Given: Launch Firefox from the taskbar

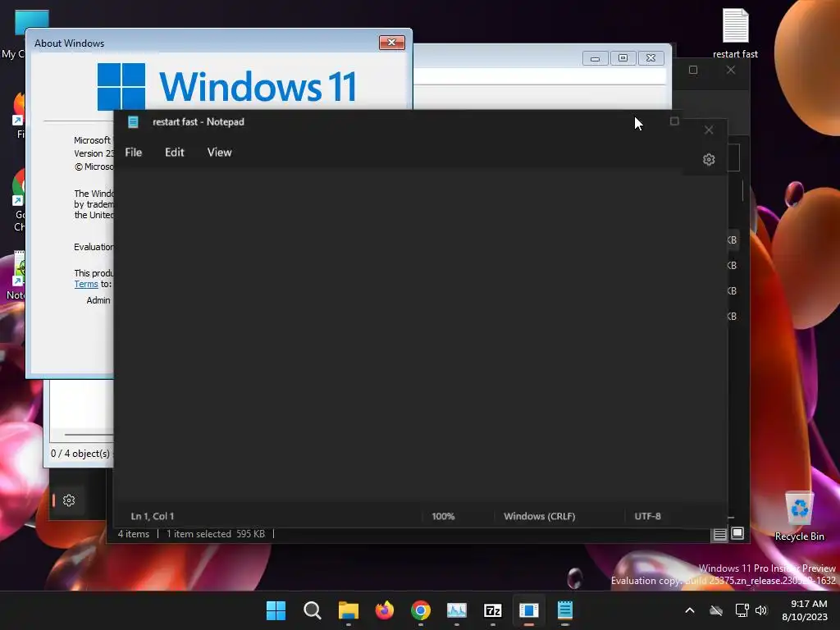Looking at the screenshot, I should [385, 610].
